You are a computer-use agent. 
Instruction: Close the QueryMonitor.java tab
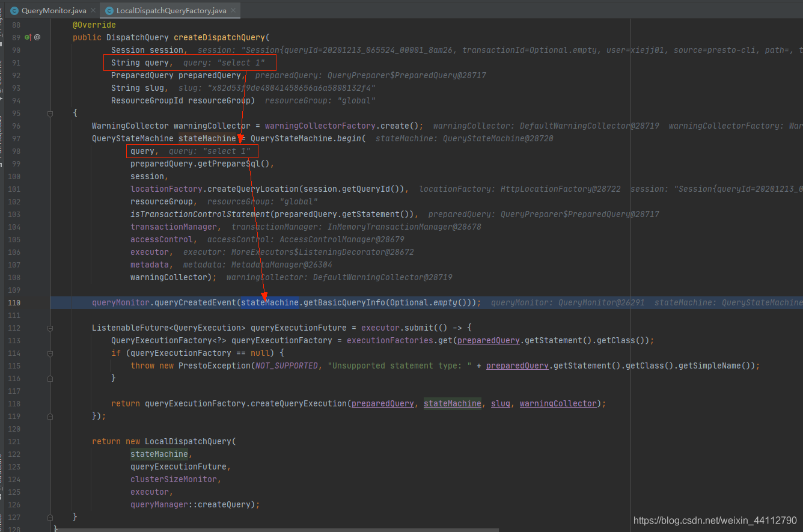93,11
